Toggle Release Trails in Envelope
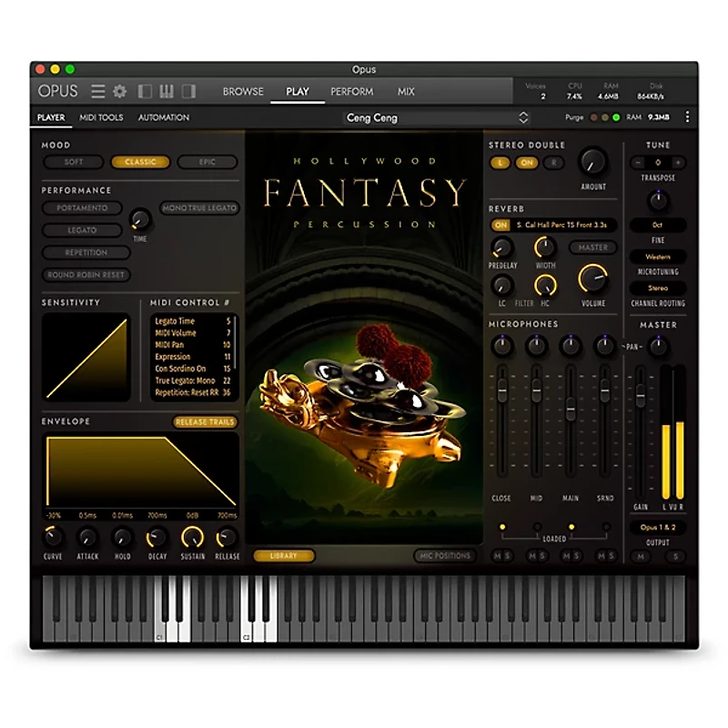Viewport: 728px width, 728px height. point(205,422)
